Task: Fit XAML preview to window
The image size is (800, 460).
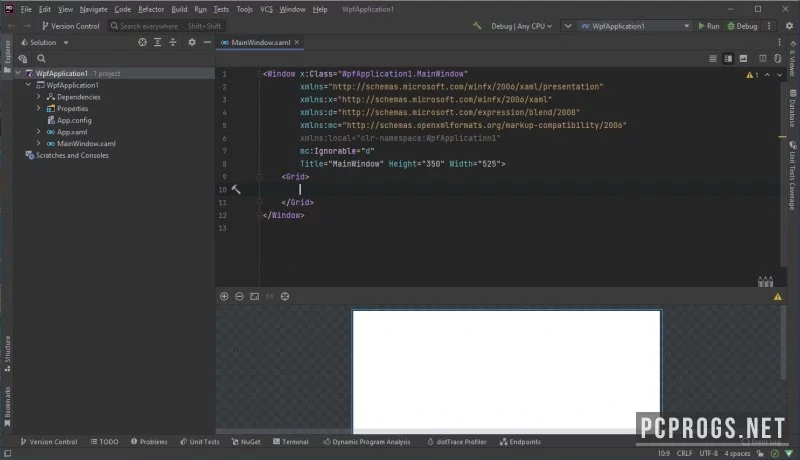Action: pos(255,296)
